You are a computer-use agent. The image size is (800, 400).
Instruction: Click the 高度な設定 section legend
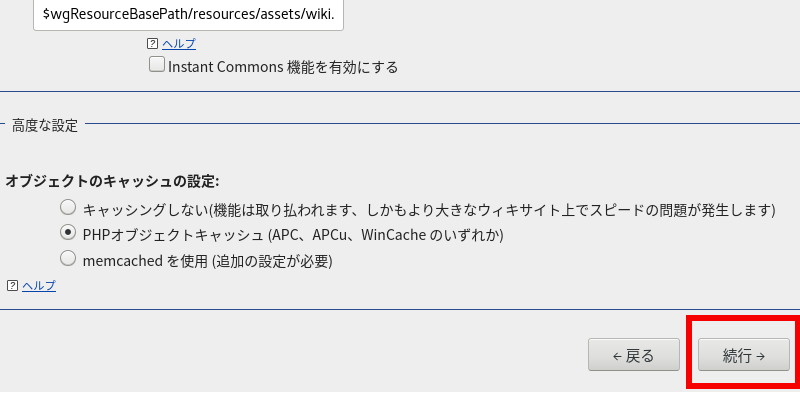[x=45, y=126]
